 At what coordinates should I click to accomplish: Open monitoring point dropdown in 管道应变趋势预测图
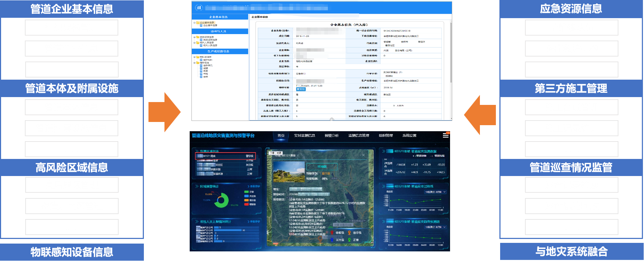(435, 227)
